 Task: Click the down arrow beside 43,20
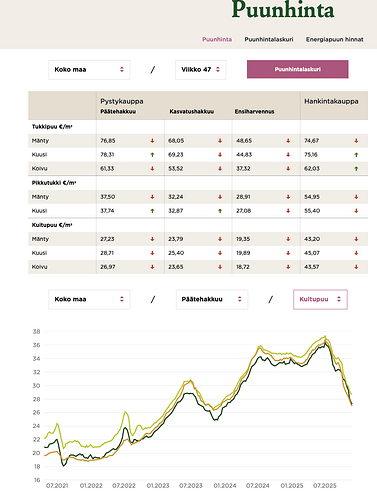(x=356, y=239)
